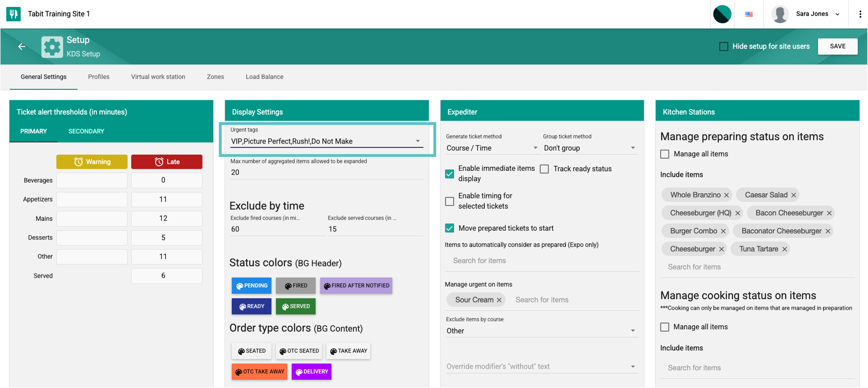Pick color for DELIVERY order type

[x=311, y=372]
